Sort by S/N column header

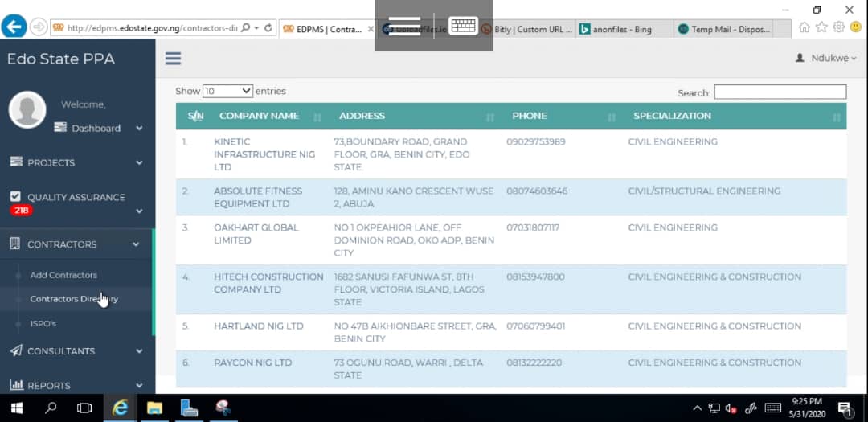pos(195,116)
